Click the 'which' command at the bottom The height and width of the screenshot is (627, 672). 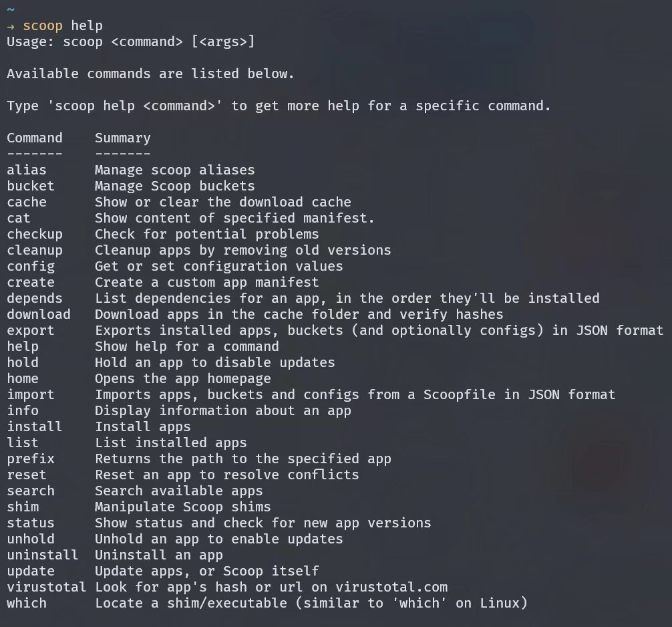coord(27,604)
